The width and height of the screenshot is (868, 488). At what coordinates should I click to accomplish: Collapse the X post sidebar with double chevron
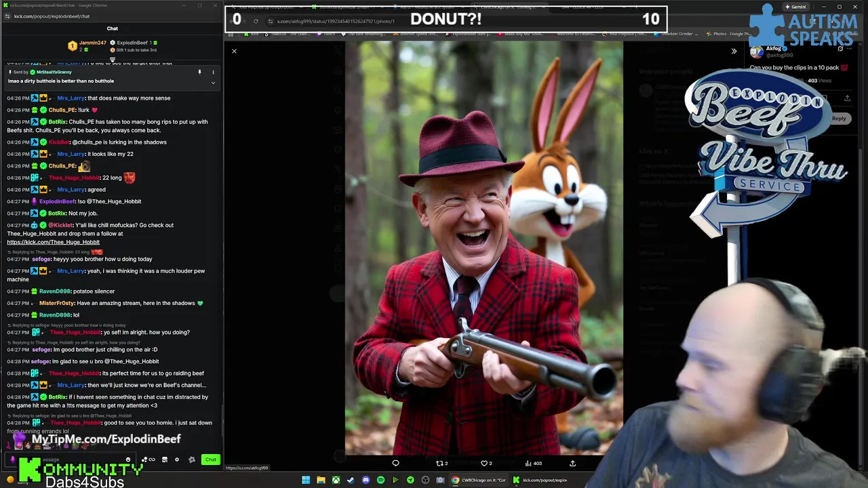pyautogui.click(x=734, y=52)
